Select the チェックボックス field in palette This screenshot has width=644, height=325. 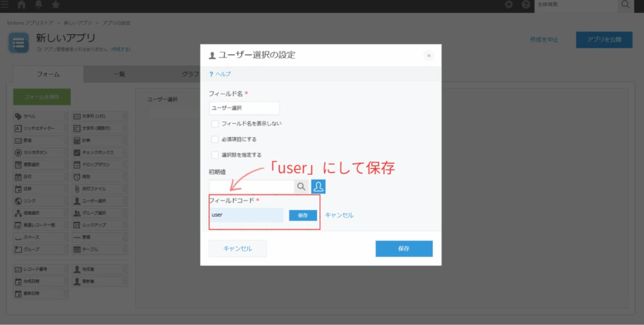pos(99,153)
